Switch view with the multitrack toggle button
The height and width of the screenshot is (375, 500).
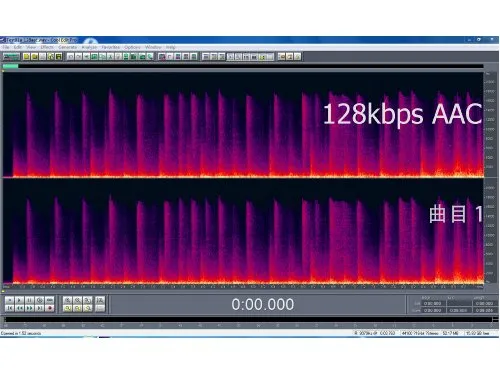point(11,57)
